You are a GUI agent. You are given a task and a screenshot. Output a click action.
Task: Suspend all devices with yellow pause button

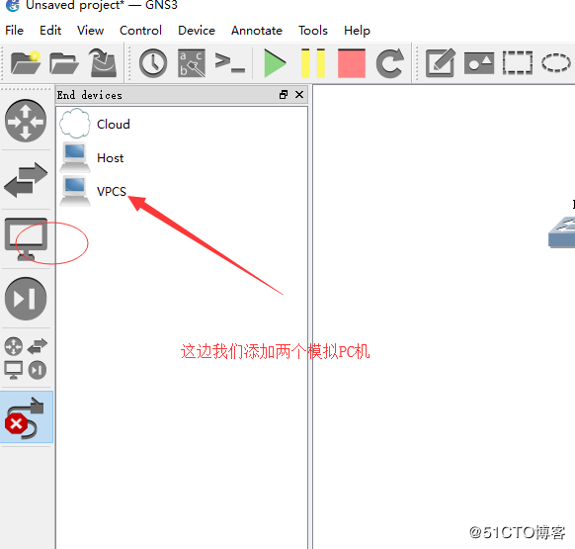pos(313,63)
